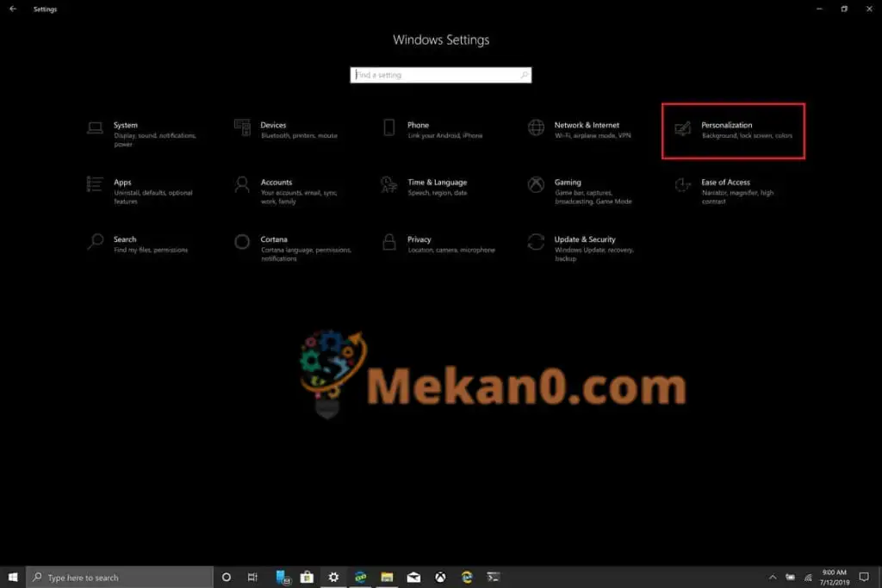Open the Time & Language icon

click(x=388, y=184)
